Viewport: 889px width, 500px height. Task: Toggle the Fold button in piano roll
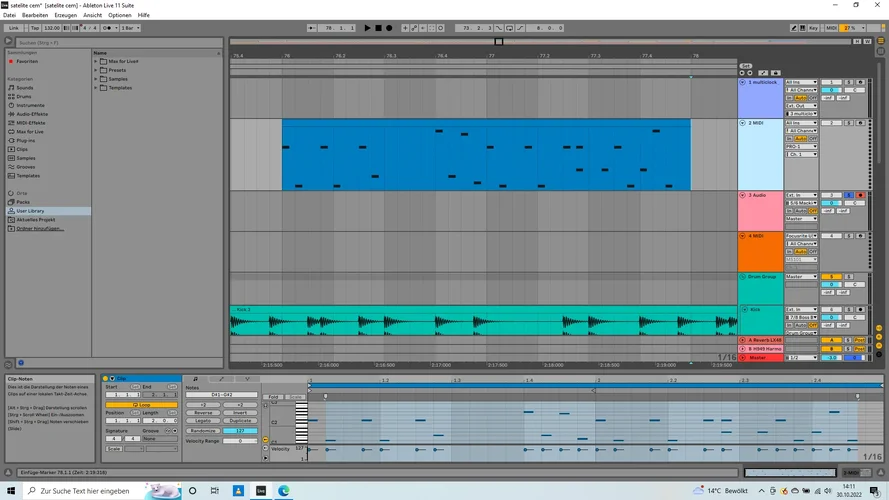coord(273,397)
